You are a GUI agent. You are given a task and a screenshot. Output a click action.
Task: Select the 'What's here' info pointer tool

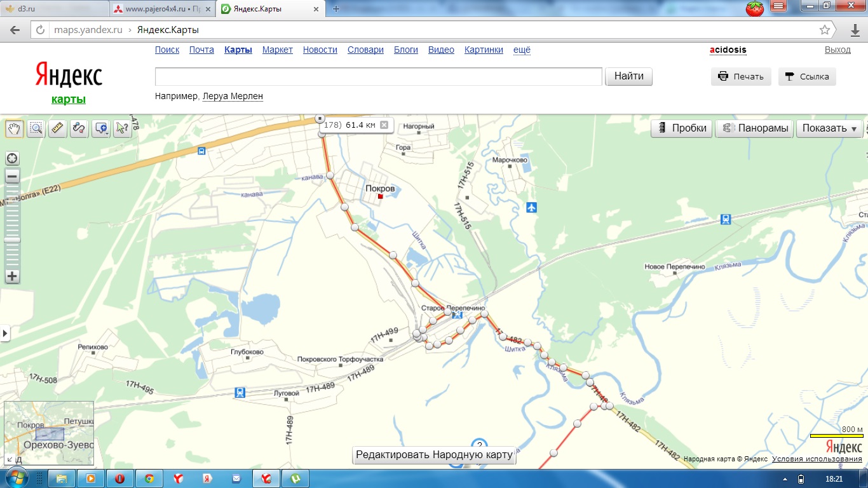tap(122, 128)
